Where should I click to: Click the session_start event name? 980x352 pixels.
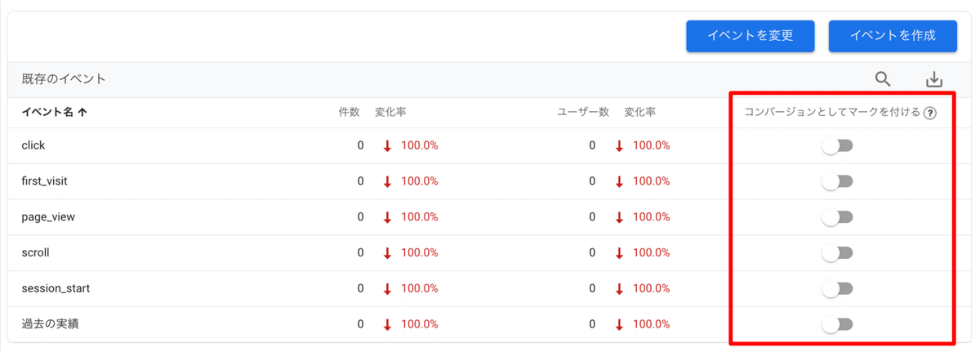coord(56,288)
